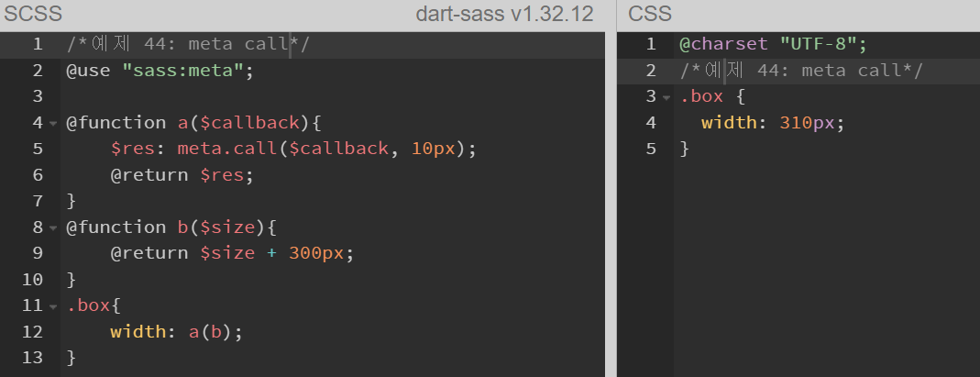
Task: Click the @function b($size) declaration
Action: pos(171,227)
